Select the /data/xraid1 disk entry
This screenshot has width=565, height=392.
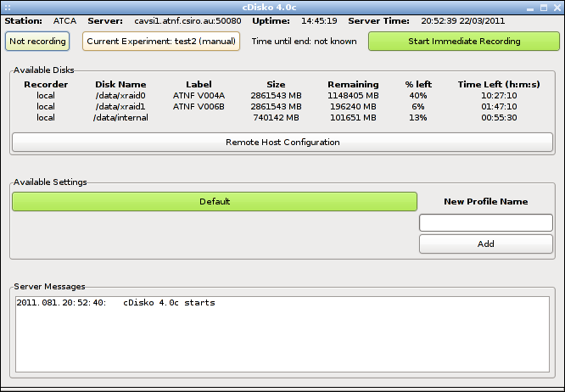pyautogui.click(x=120, y=107)
